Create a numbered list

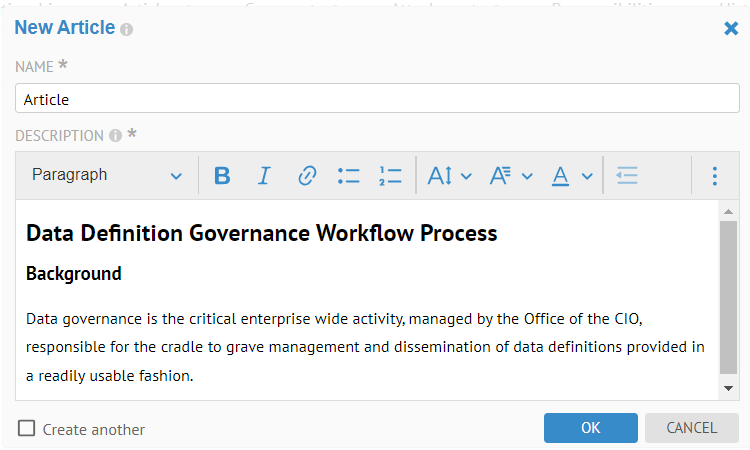point(390,176)
